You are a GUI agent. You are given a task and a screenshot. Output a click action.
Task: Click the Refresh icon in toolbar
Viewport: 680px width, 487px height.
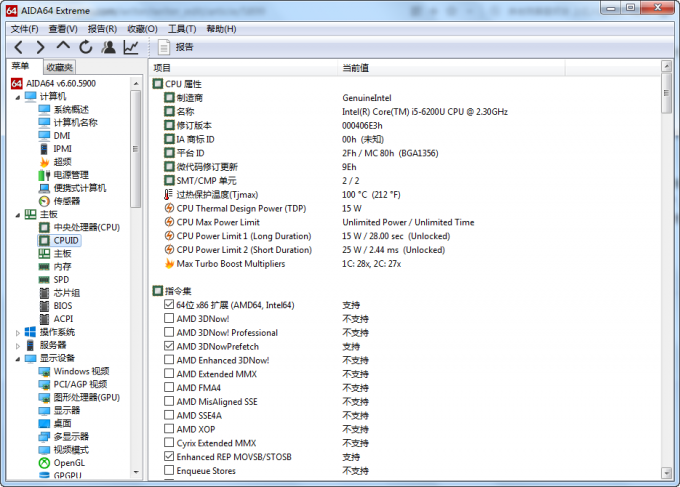(86, 47)
